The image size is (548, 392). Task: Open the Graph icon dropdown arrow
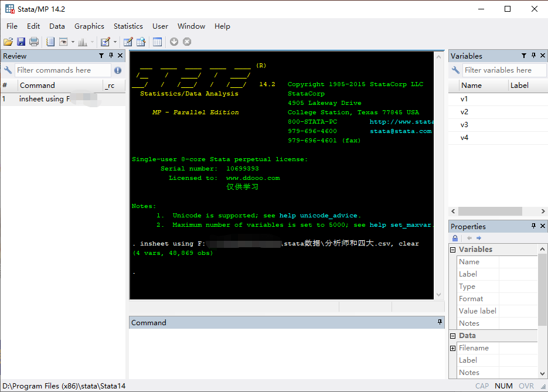[x=92, y=42]
